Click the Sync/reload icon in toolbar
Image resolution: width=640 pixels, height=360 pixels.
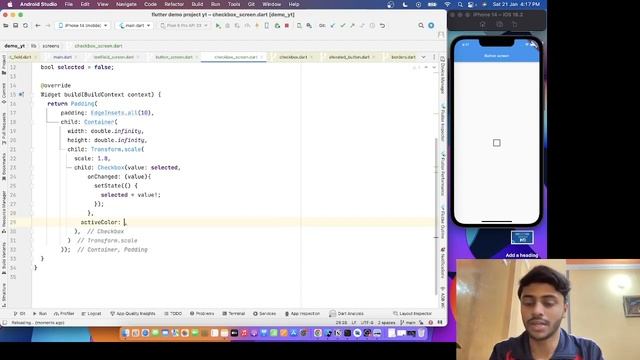(25, 26)
